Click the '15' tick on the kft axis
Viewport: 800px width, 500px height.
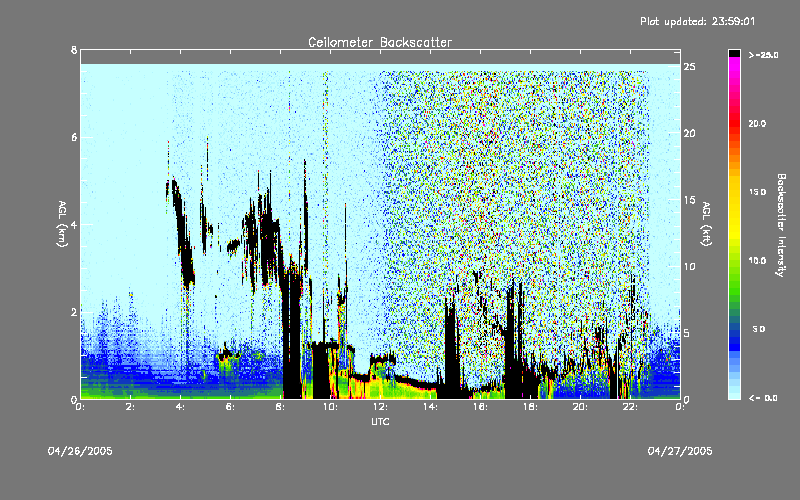pos(690,200)
